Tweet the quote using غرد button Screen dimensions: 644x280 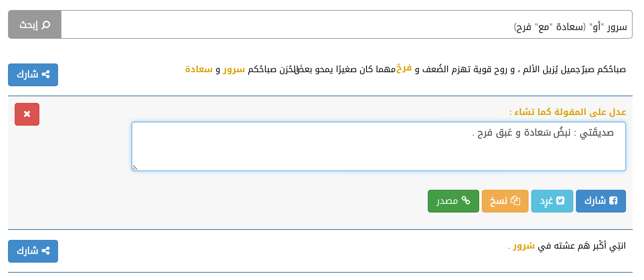tap(552, 201)
